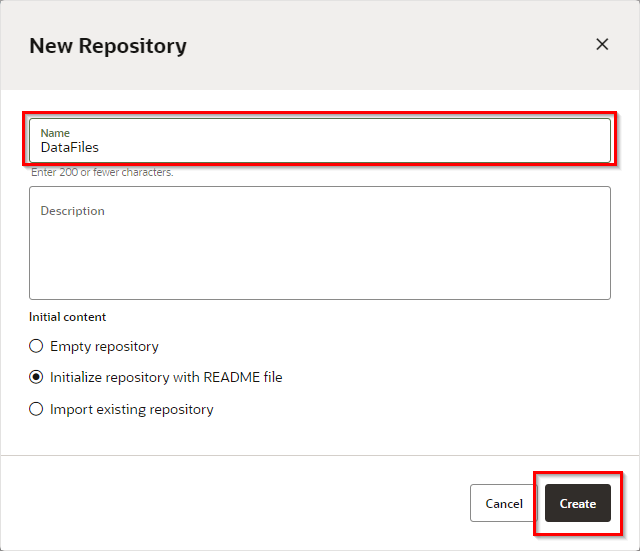Screen dimensions: 640x551
Task: Click inside the Description text area
Action: (320, 250)
